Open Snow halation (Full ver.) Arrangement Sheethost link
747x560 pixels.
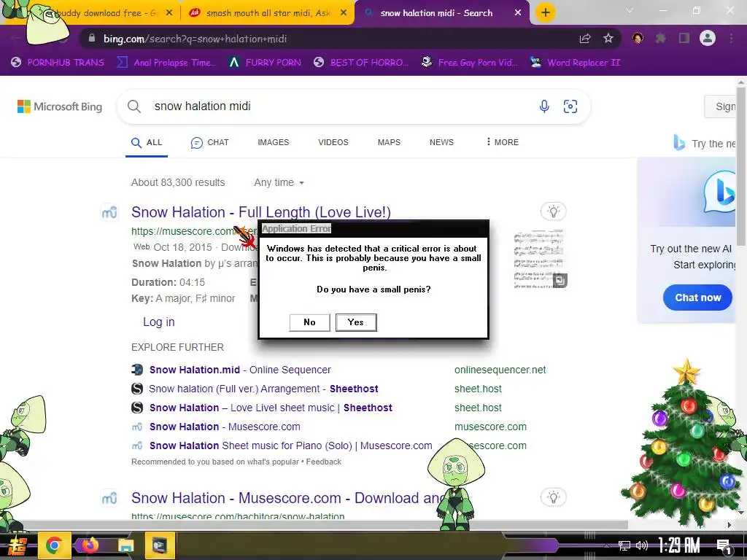click(x=263, y=389)
